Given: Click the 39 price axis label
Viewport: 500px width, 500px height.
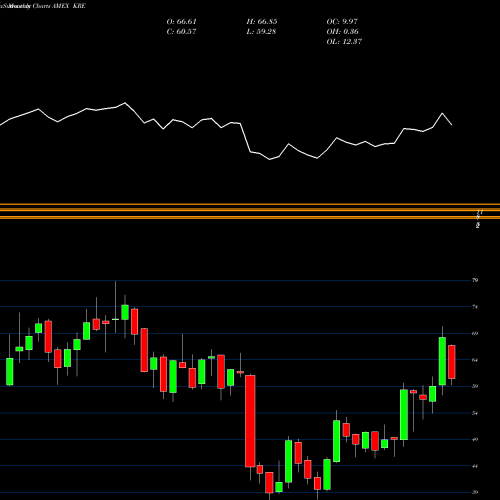Looking at the screenshot, I should pos(475,492).
